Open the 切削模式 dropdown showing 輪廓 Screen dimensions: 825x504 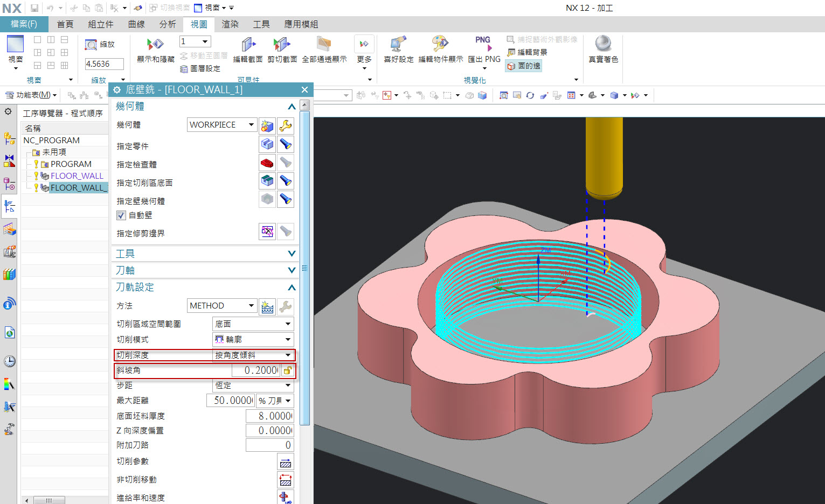[x=253, y=339]
